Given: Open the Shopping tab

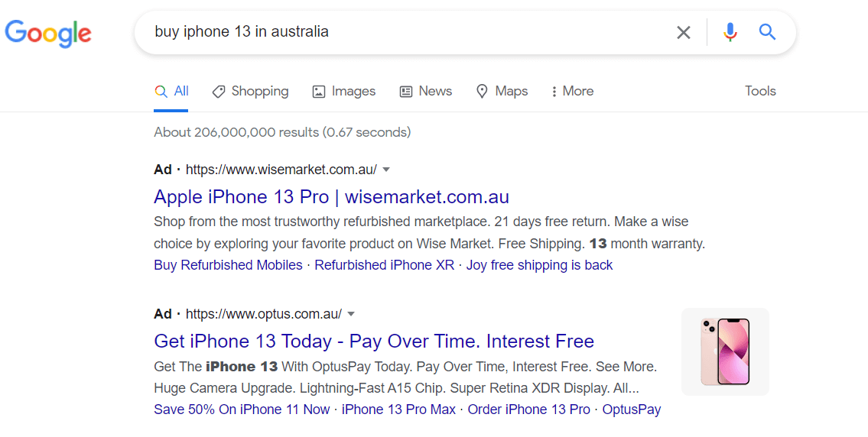Looking at the screenshot, I should pyautogui.click(x=250, y=91).
